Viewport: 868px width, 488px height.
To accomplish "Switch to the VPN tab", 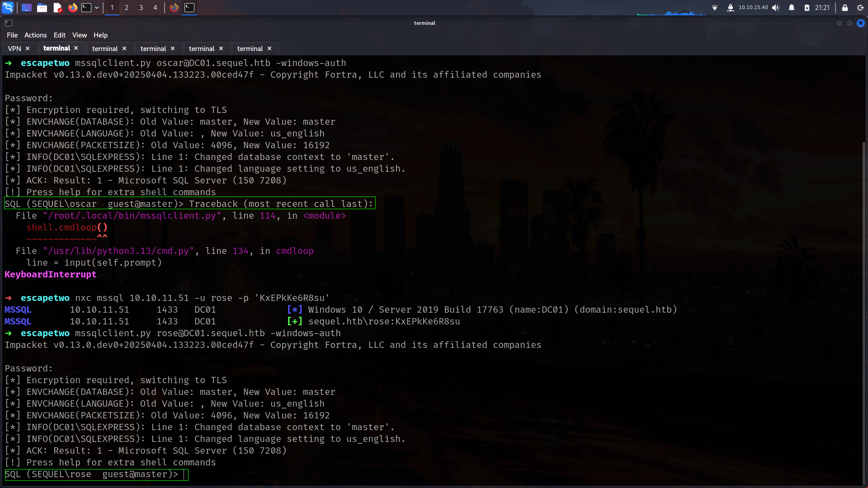I will (14, 49).
